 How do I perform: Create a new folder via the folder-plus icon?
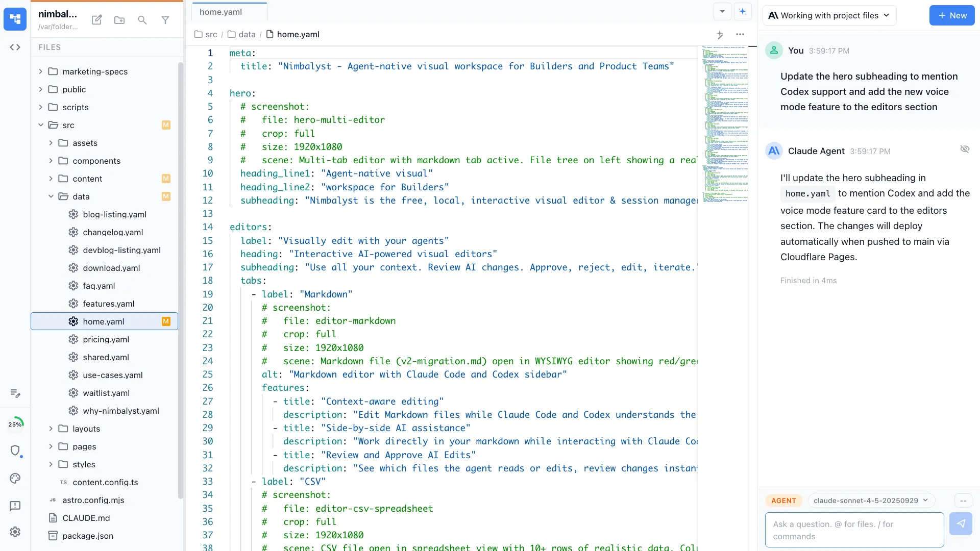coord(119,20)
